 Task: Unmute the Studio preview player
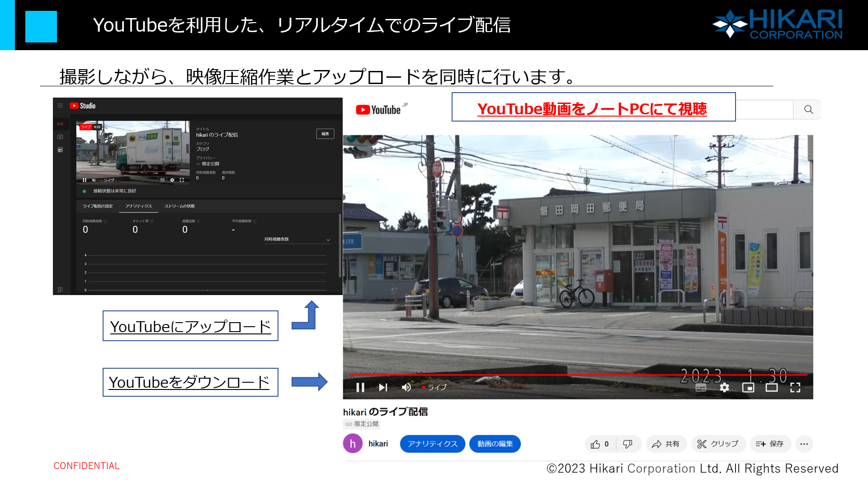tap(94, 180)
